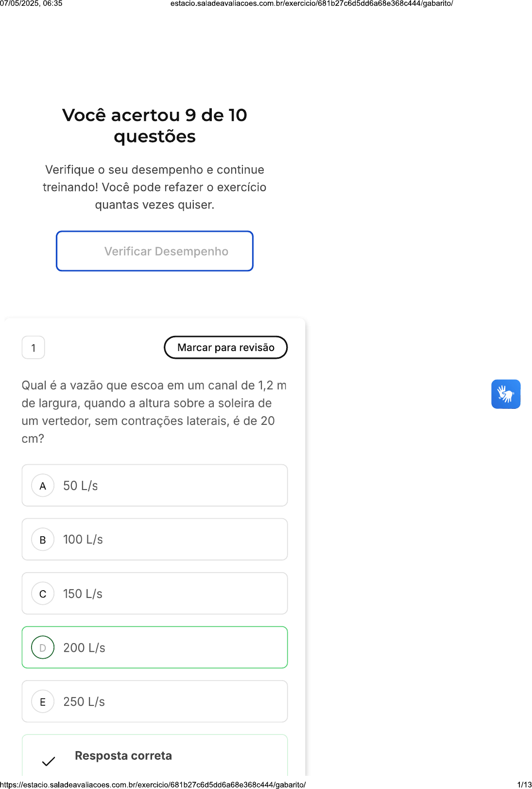Select the letter B option circle
Screen dimensions: 532x789
[43, 540]
